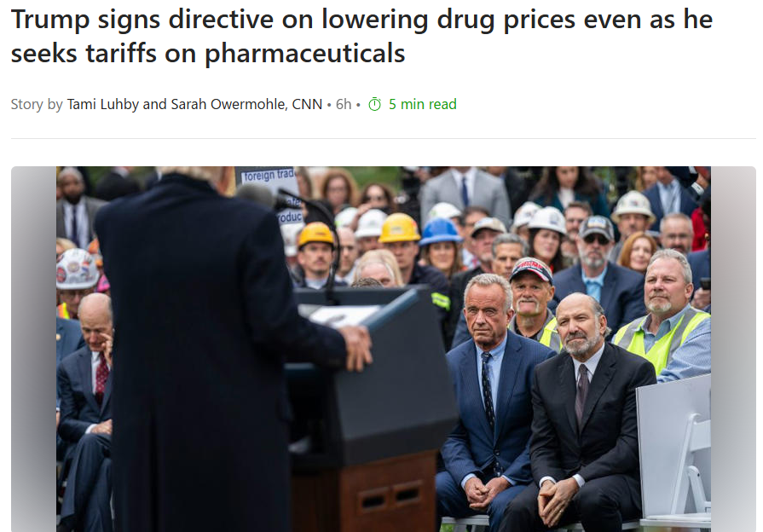Open the main article photo
763x532 pixels.
tap(384, 349)
